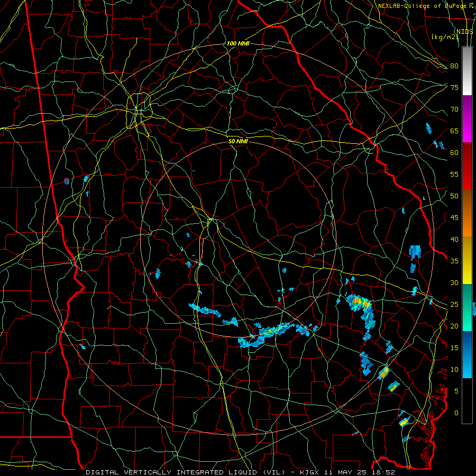
Task: Pick the yellow band of the color bar
Action: [467, 260]
